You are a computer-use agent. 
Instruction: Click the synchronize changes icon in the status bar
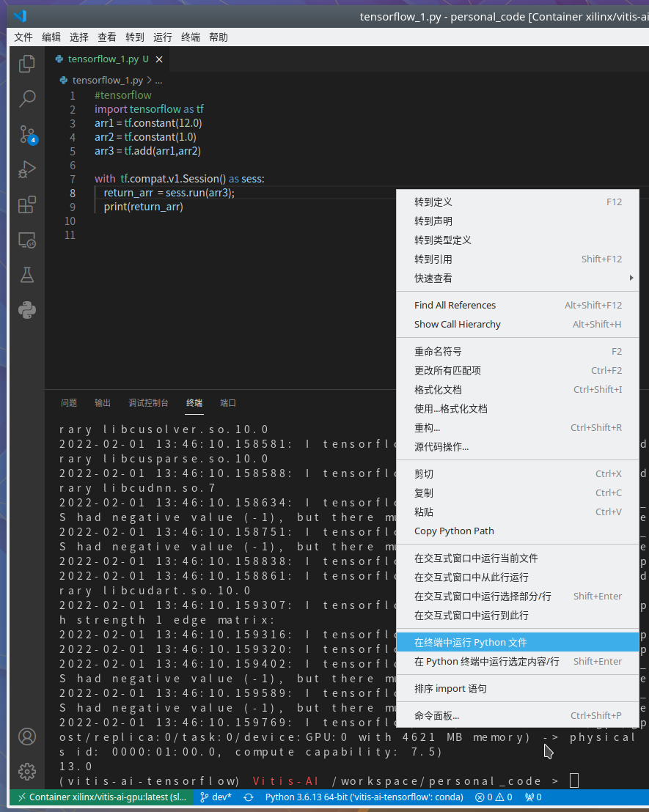(x=249, y=797)
